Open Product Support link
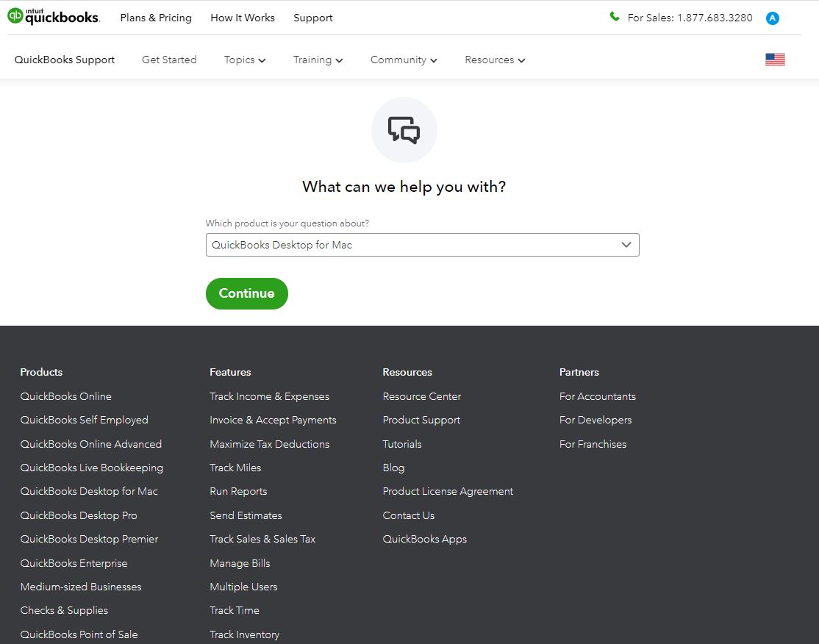 pyautogui.click(x=421, y=420)
